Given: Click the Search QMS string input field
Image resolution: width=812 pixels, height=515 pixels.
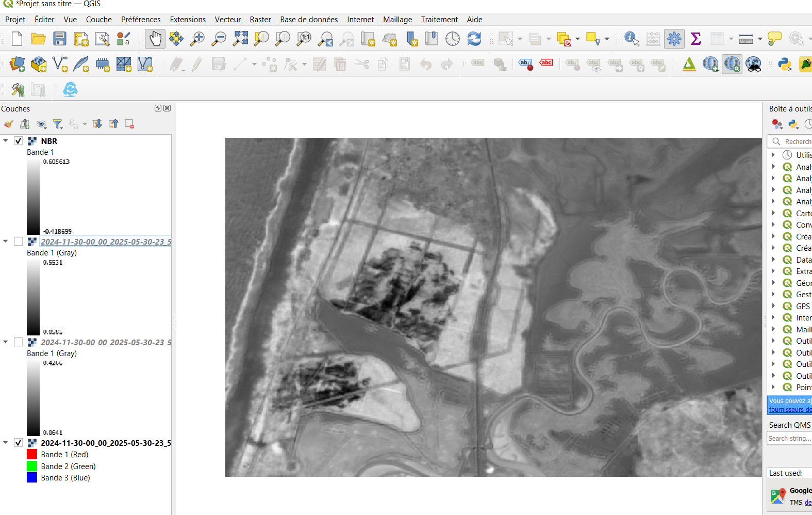Looking at the screenshot, I should pos(789,439).
